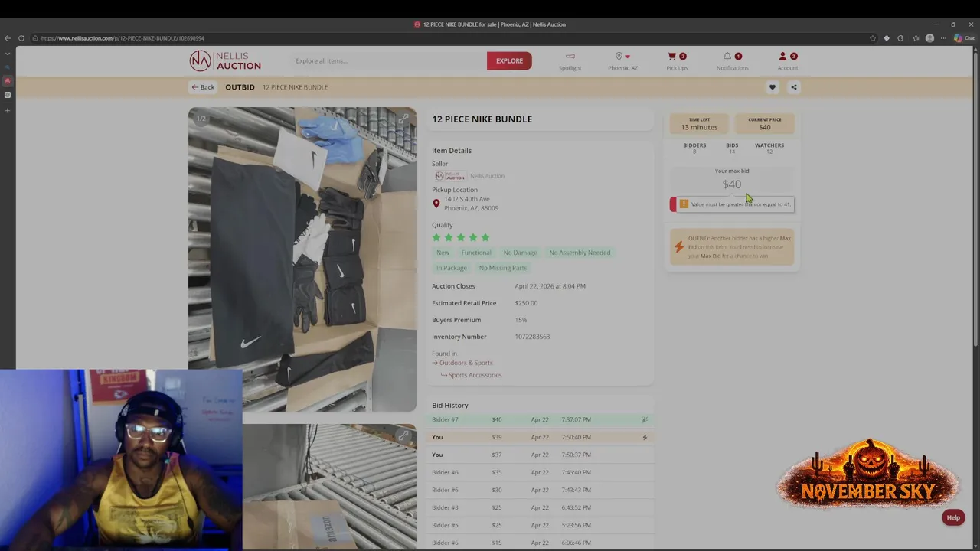Click the Bidders count
The image size is (980, 551).
coord(694,148)
